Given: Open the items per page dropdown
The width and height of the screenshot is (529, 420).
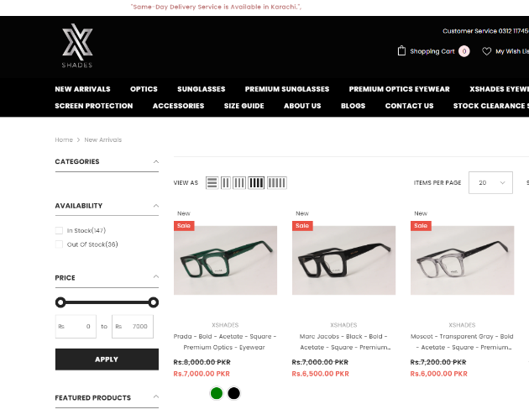Looking at the screenshot, I should tap(490, 182).
